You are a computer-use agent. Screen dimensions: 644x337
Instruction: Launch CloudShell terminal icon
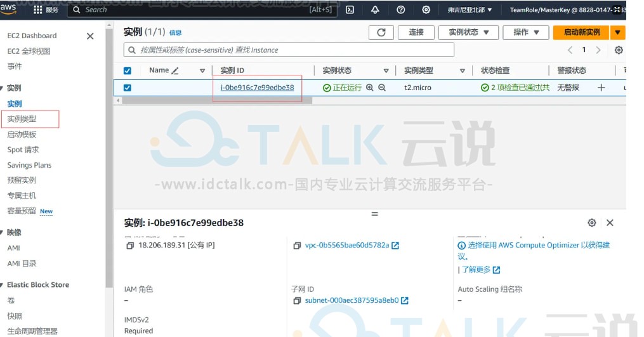click(350, 10)
